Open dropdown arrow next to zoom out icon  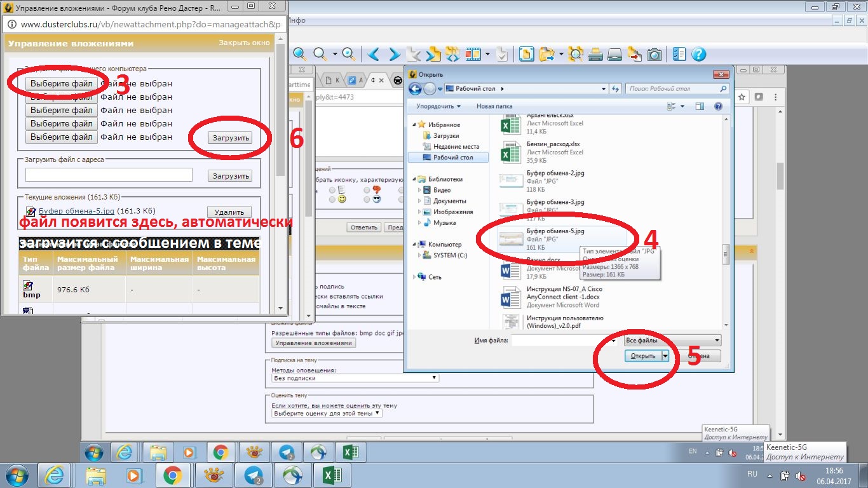[334, 54]
